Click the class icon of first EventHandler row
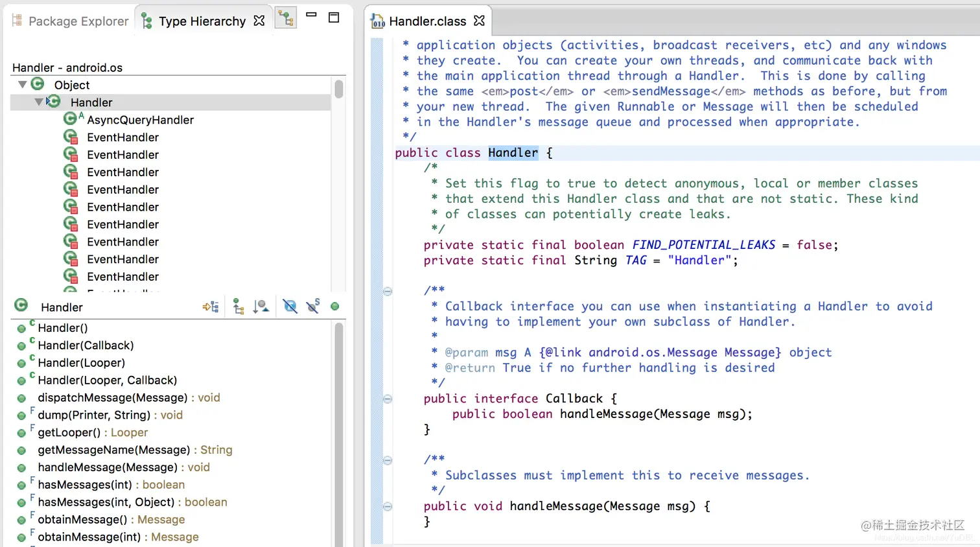Image resolution: width=980 pixels, height=547 pixels. click(70, 137)
